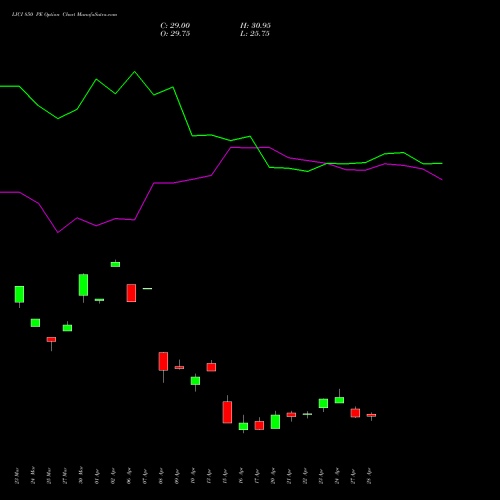Viewport: 500px width, 500px height.
Task: Select the low value L: 25.75
Action: [x=255, y=34]
